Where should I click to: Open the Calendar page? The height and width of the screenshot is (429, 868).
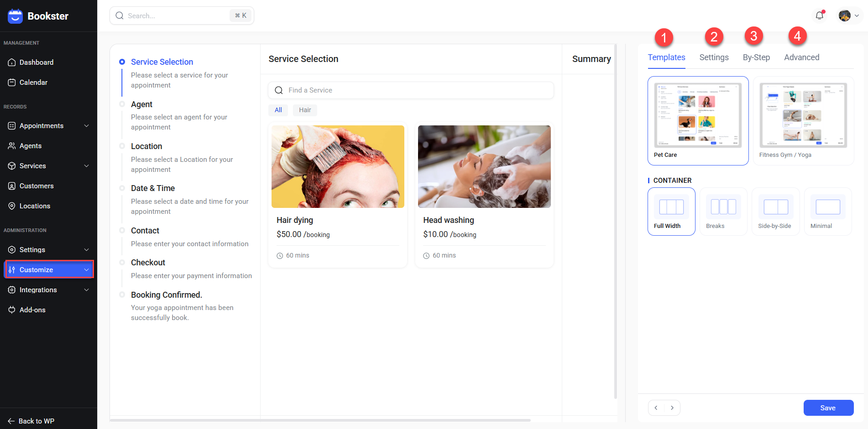click(33, 83)
